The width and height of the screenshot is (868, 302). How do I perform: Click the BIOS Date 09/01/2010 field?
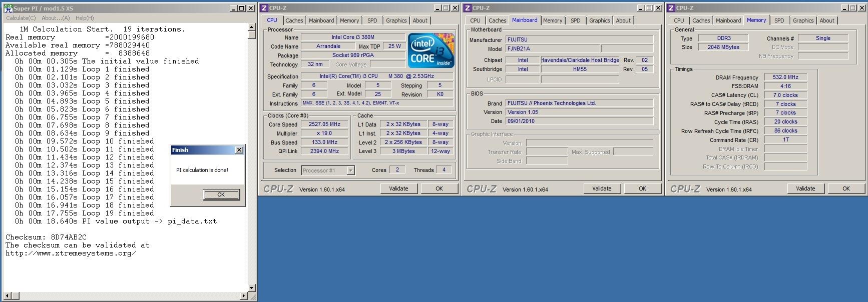click(579, 121)
